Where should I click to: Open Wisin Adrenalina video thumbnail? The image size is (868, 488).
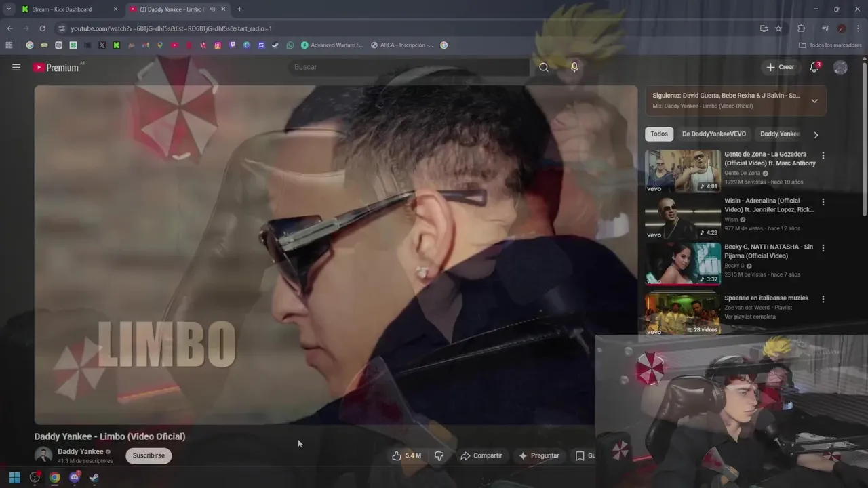pos(682,218)
